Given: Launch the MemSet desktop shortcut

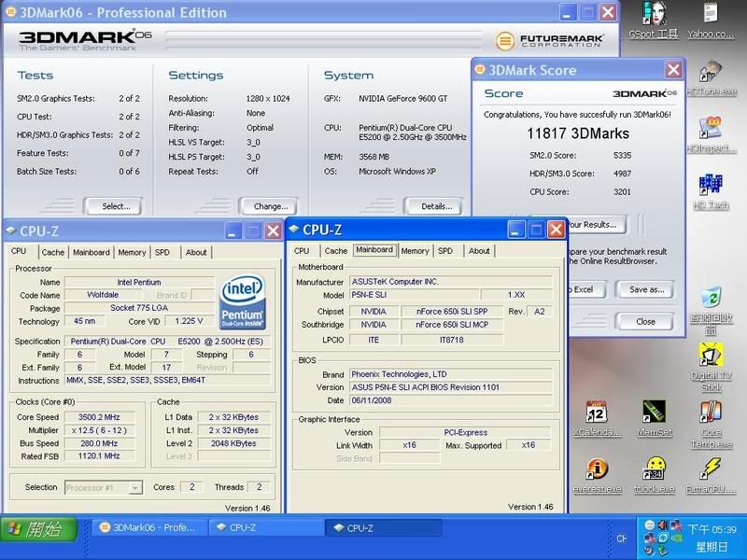Looking at the screenshot, I should (655, 419).
